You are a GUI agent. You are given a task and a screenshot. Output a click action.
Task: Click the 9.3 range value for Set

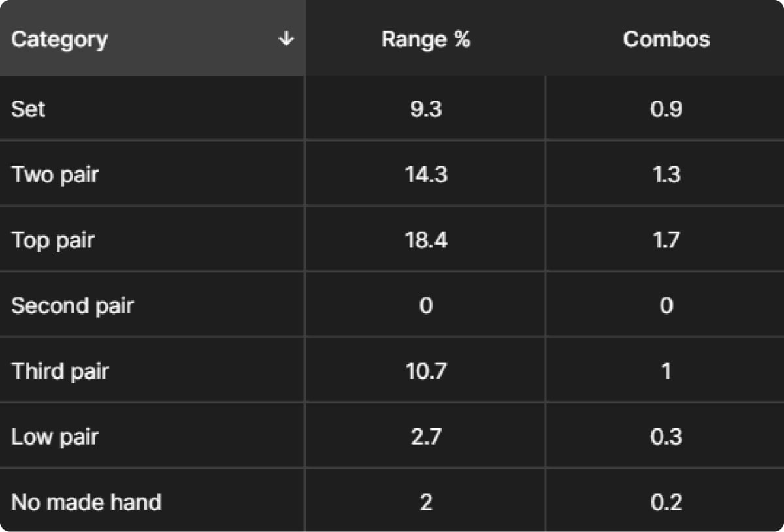(x=426, y=109)
